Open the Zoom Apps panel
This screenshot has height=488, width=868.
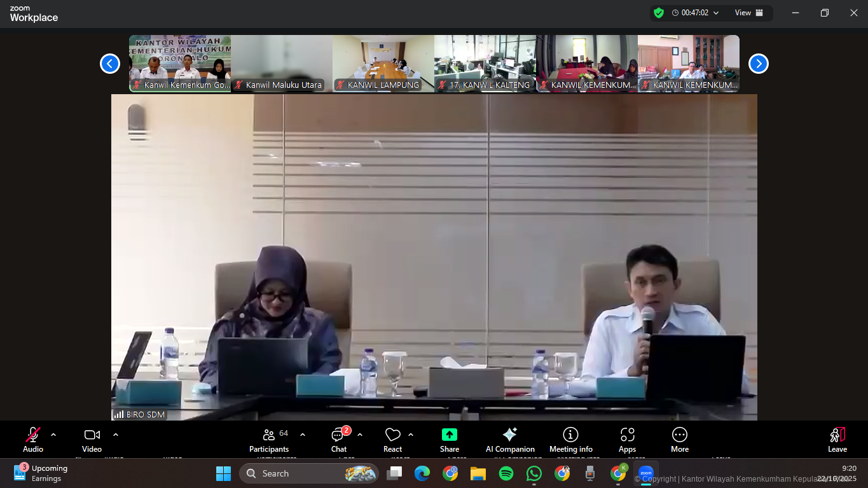coord(627,439)
